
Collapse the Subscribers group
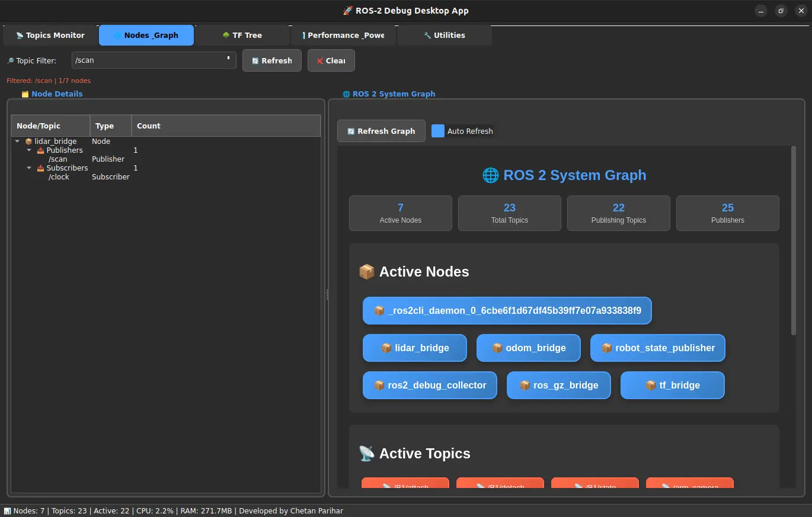(29, 168)
